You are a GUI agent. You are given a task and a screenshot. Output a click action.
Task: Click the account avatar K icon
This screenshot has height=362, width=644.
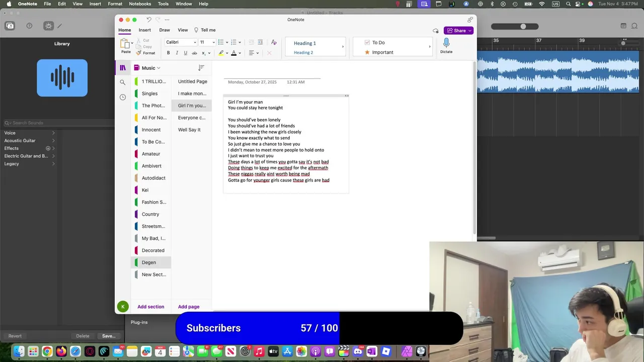[123, 307]
